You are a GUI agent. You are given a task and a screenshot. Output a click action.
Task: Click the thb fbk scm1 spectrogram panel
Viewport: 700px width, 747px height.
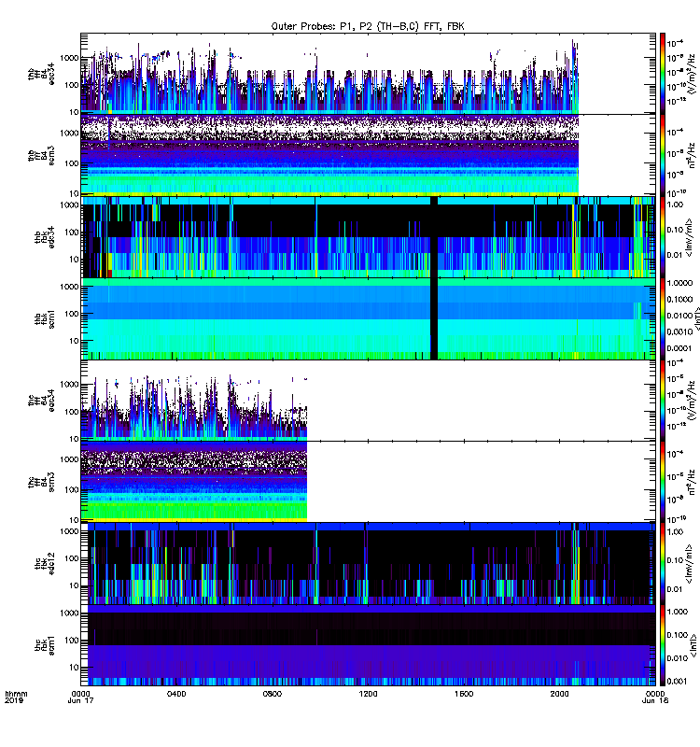368,318
